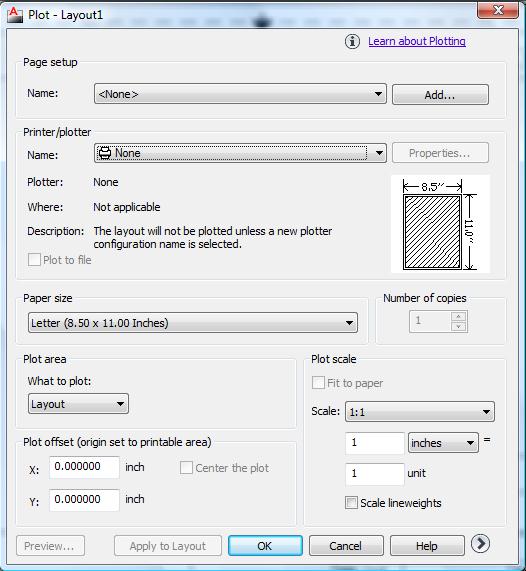The image size is (526, 571).
Task: Toggle the Fit to paper checkbox
Action: click(x=318, y=383)
